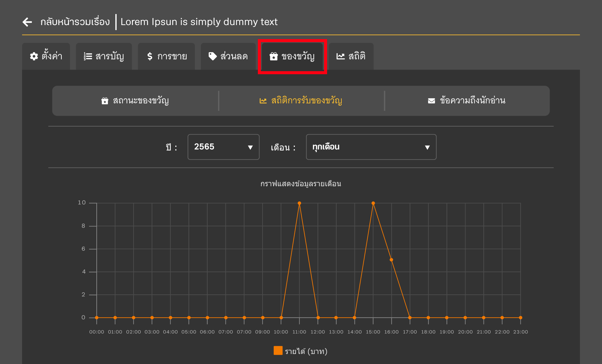Show the สถานะของขวัญ sub-tab

click(x=135, y=101)
